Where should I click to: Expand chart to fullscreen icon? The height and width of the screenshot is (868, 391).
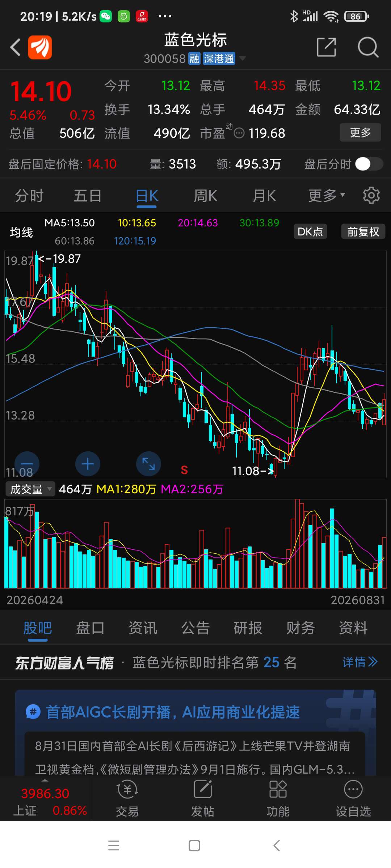coord(148,464)
